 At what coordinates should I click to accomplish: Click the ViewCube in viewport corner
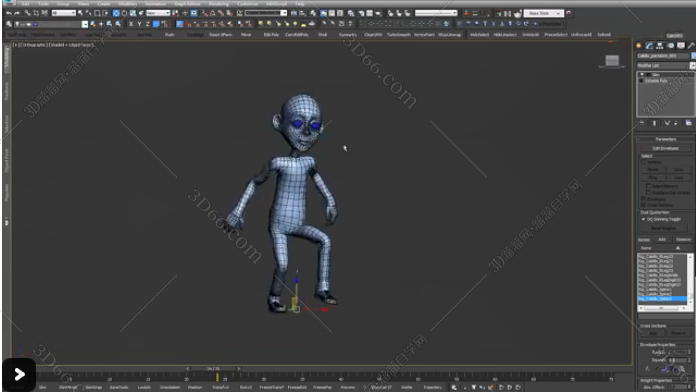612,61
